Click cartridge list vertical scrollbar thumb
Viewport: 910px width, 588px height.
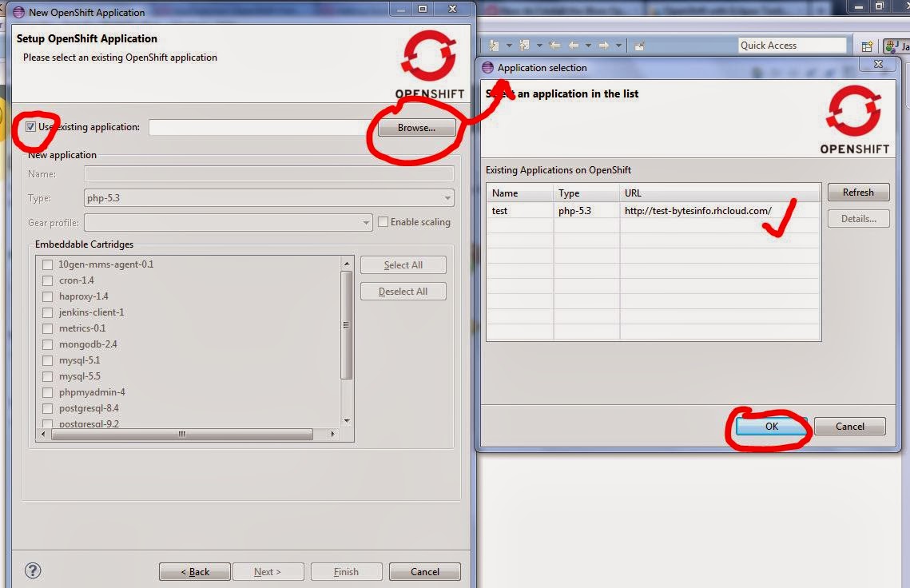pyautogui.click(x=347, y=325)
